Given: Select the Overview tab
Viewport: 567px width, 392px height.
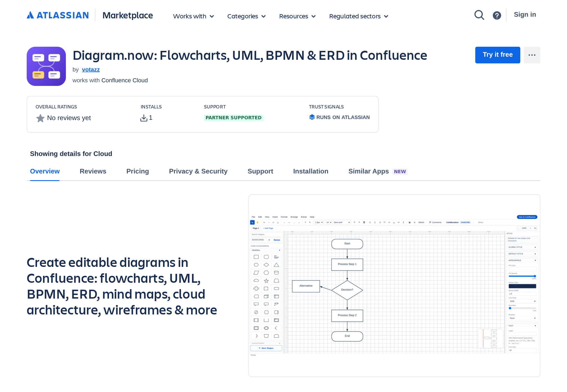Looking at the screenshot, I should (45, 171).
